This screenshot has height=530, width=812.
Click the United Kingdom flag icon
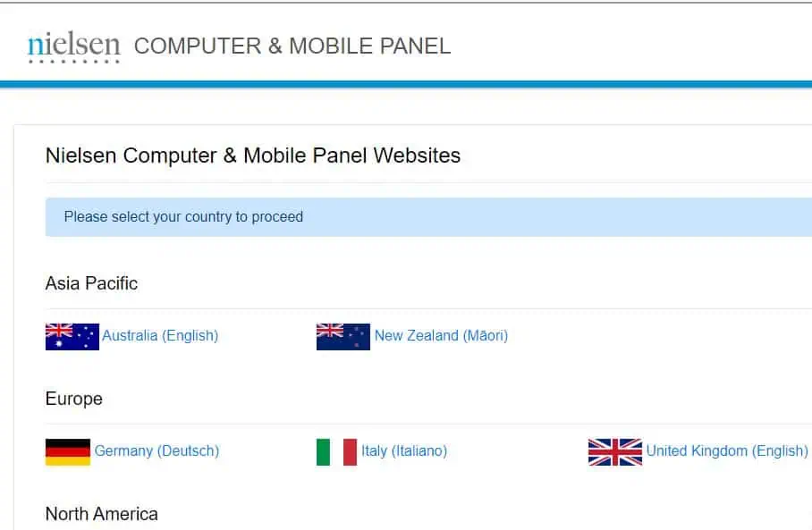click(x=614, y=452)
